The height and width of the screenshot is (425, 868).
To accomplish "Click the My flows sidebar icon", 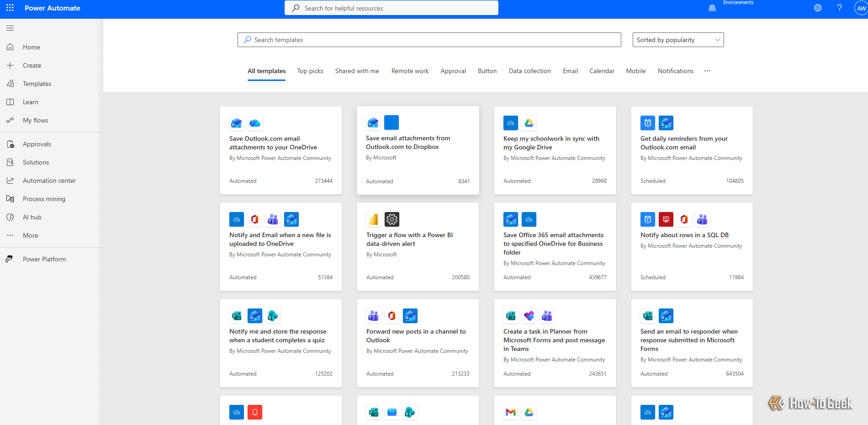I will click(10, 120).
